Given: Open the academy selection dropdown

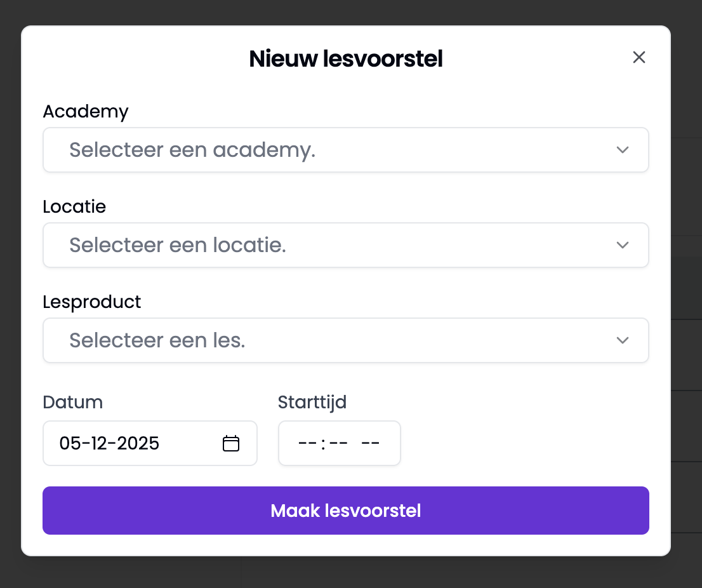Looking at the screenshot, I should (x=346, y=150).
